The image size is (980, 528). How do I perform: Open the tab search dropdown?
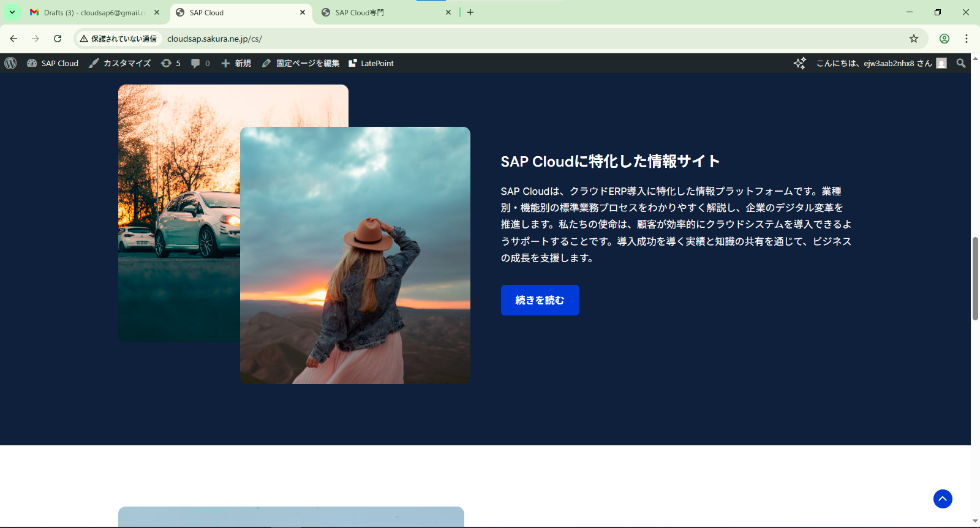[x=12, y=12]
